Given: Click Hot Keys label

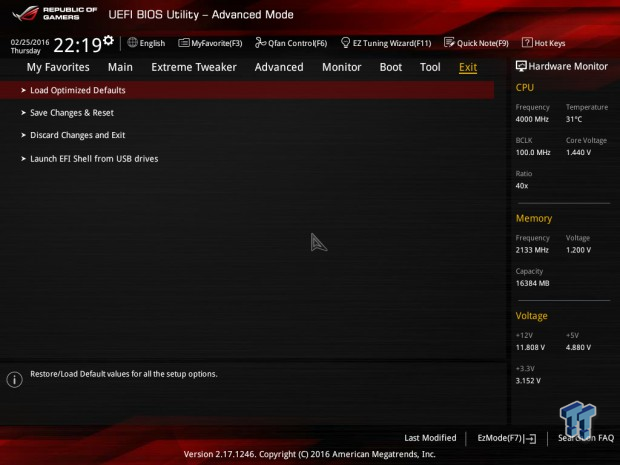Looking at the screenshot, I should coord(550,43).
